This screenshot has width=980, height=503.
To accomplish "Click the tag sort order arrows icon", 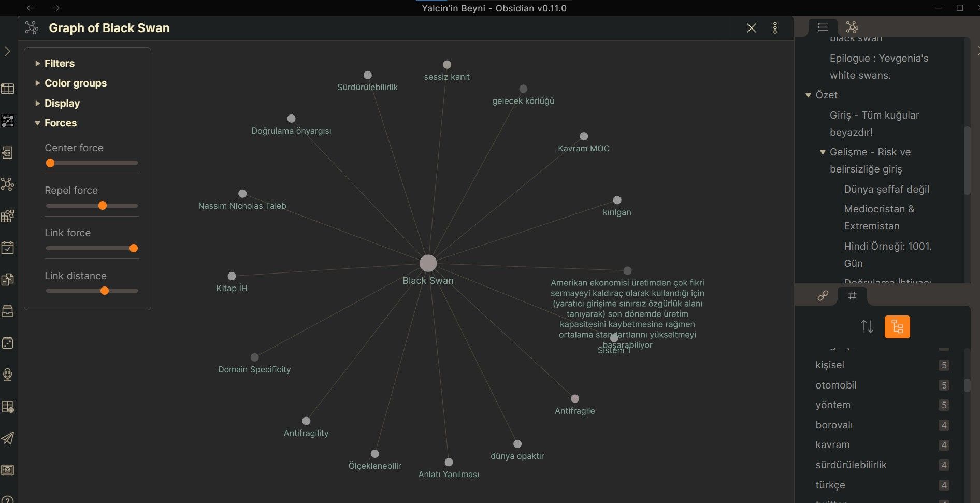I will (x=867, y=327).
